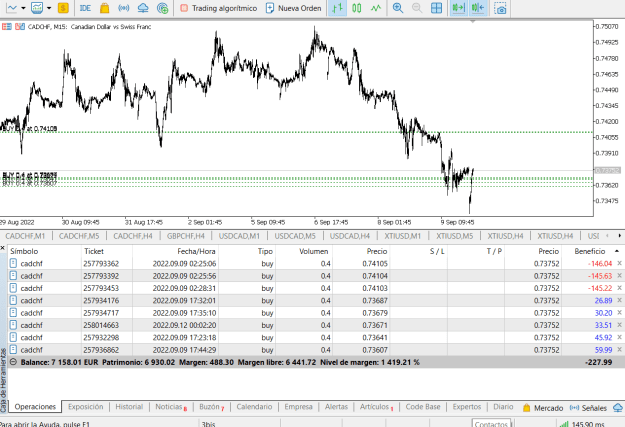
Task: Take a chart screenshot with camera icon
Action: pos(500,8)
